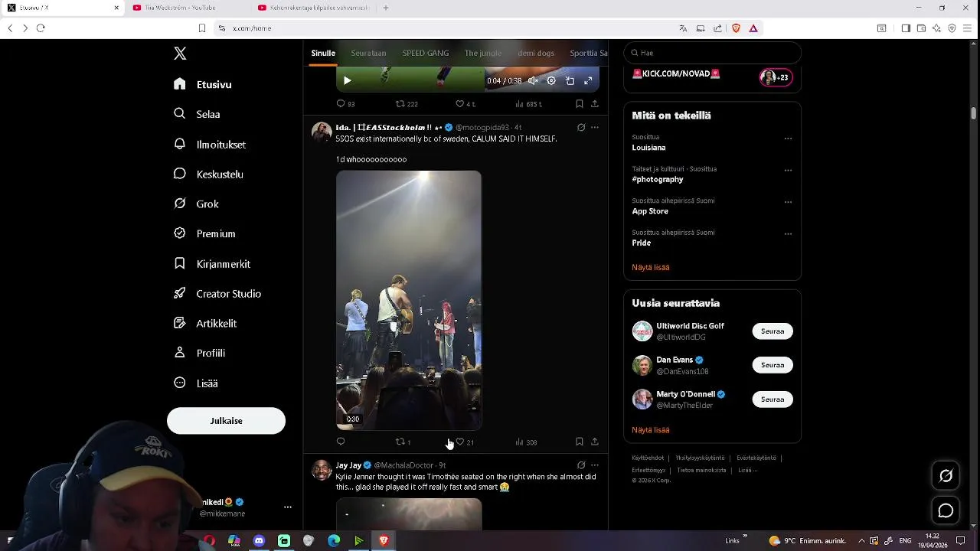Open floating messages chat button
Screen dimensions: 980x551
(946, 510)
